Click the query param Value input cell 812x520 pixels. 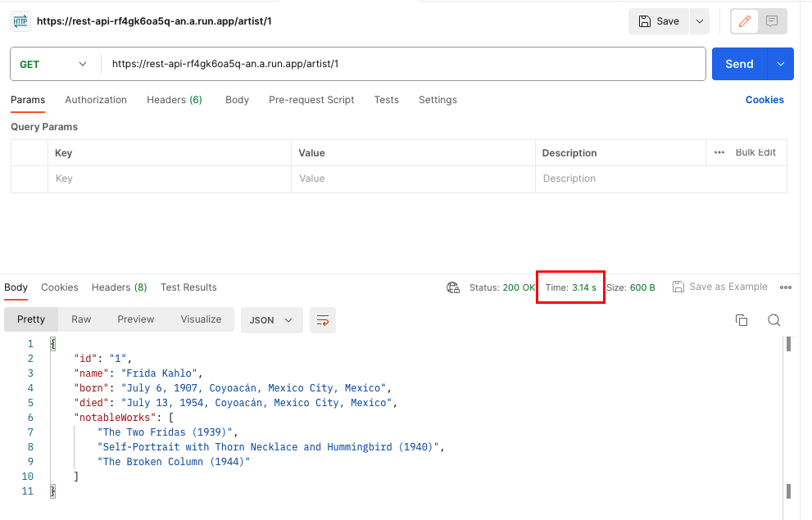click(413, 179)
